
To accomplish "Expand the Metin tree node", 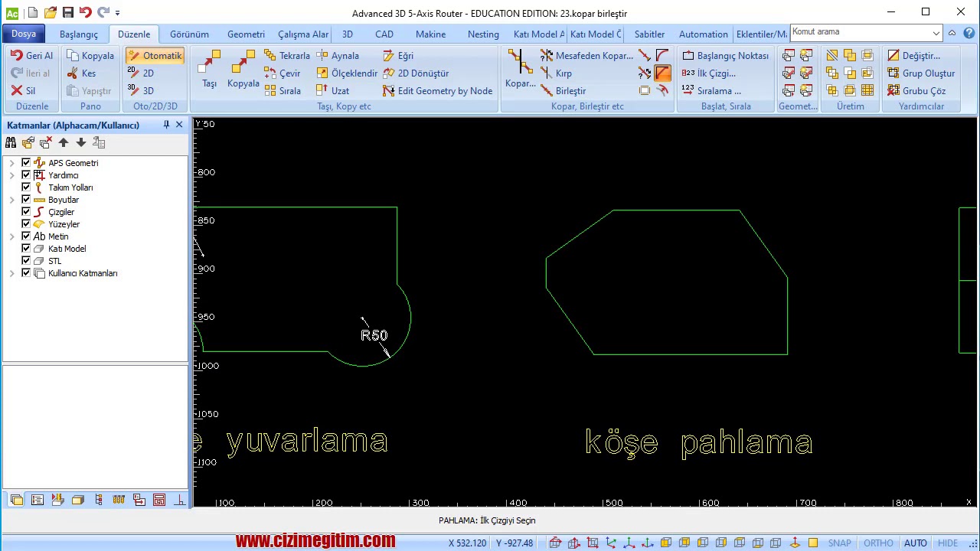I will [x=11, y=236].
